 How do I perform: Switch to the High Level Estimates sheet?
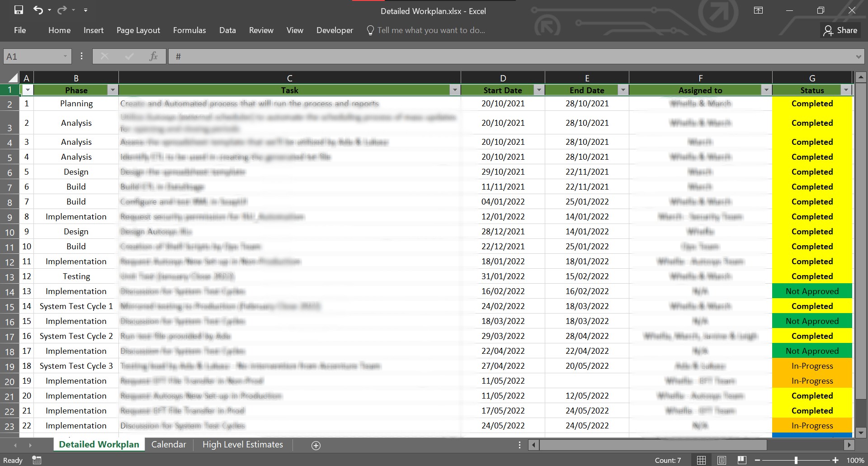243,445
